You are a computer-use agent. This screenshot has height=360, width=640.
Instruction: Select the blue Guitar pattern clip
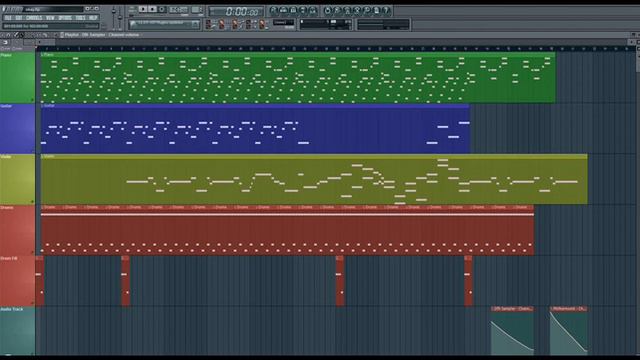tap(255, 129)
